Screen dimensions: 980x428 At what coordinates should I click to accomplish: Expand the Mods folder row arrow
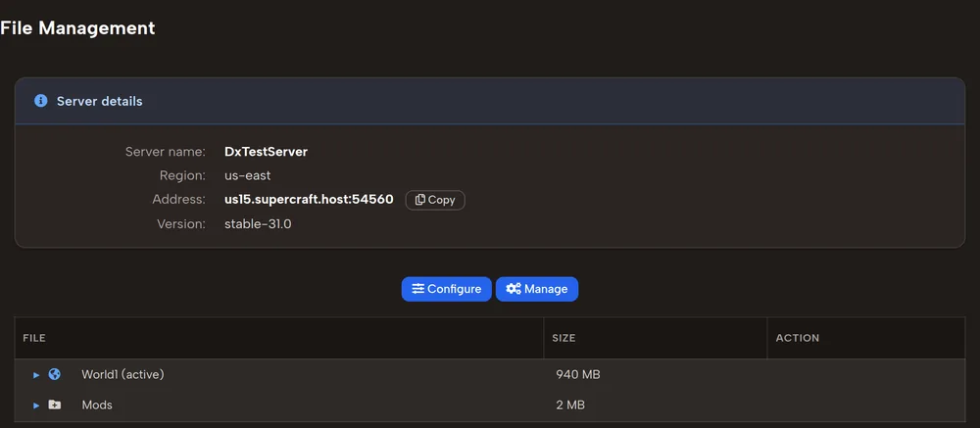36,405
